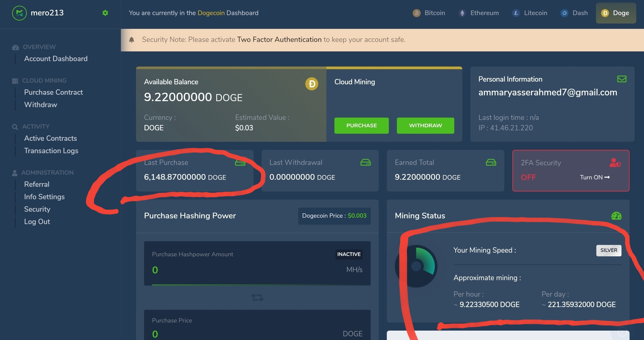Screen dimensions: 644x340
Task: Click the green WITHDRAW button
Action: pos(425,126)
